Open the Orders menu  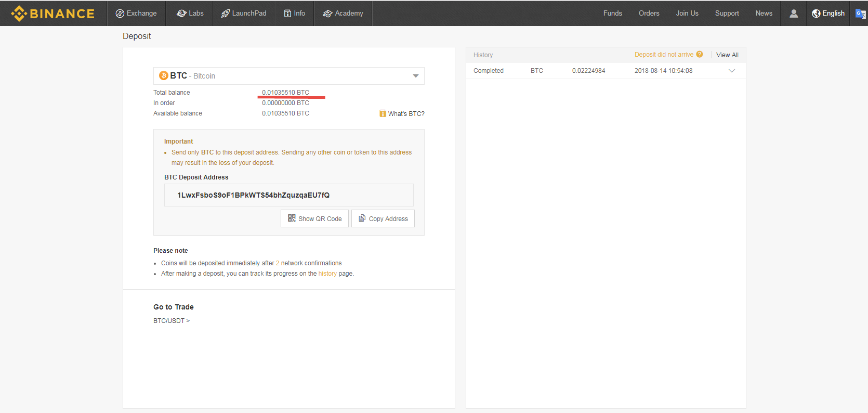click(649, 14)
